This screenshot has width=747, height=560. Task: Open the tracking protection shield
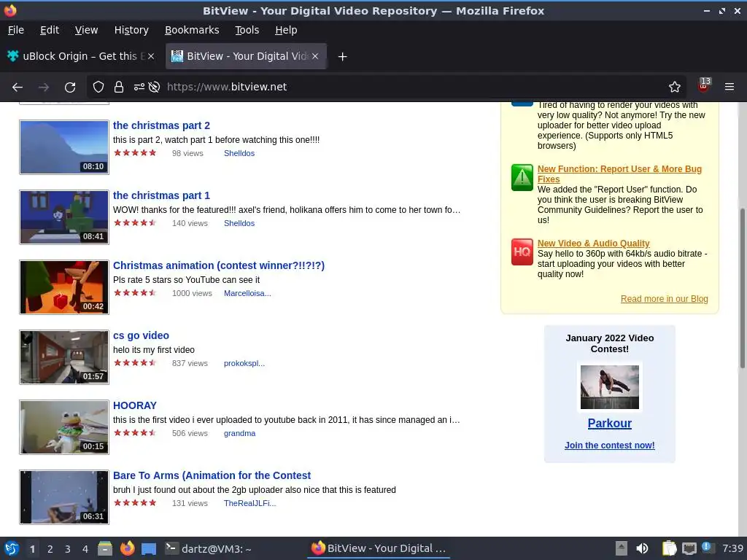click(x=98, y=87)
